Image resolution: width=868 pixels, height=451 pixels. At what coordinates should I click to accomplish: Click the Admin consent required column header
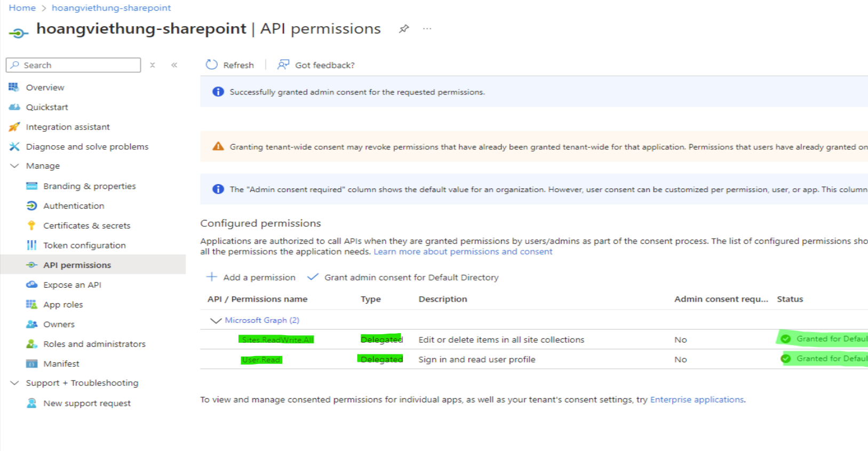[721, 299]
